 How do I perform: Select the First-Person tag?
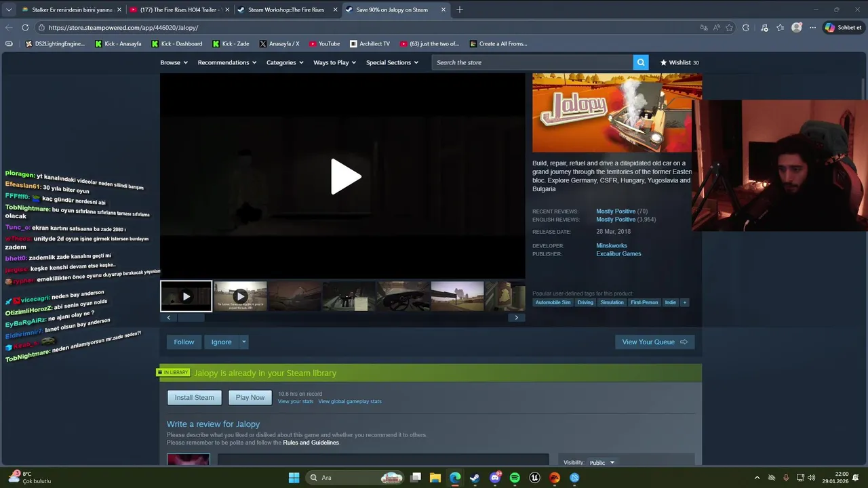click(644, 302)
